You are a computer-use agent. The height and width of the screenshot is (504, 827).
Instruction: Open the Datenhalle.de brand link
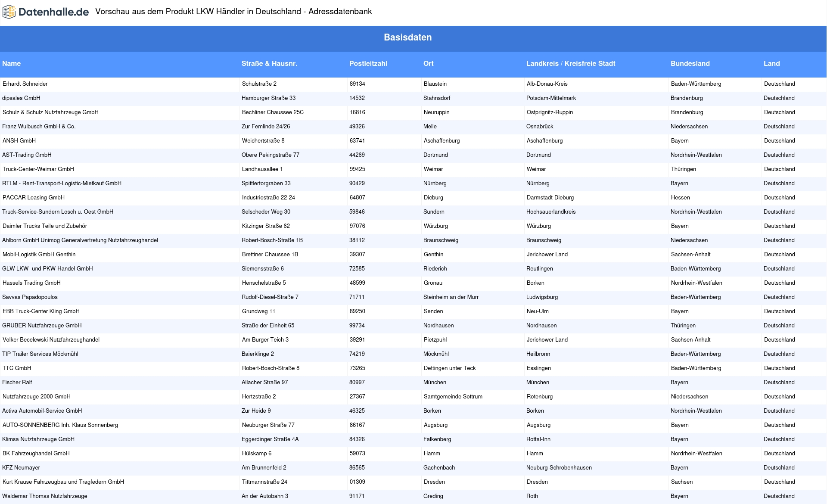pos(46,12)
